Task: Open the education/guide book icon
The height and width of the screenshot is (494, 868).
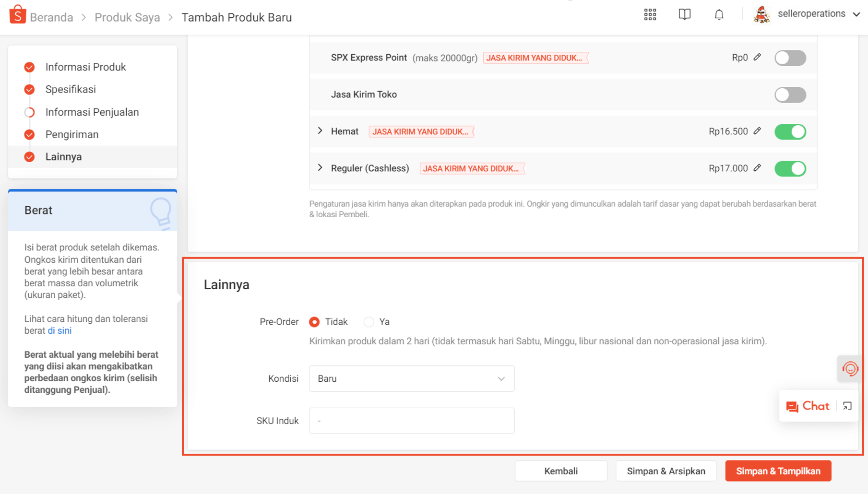Action: [684, 14]
